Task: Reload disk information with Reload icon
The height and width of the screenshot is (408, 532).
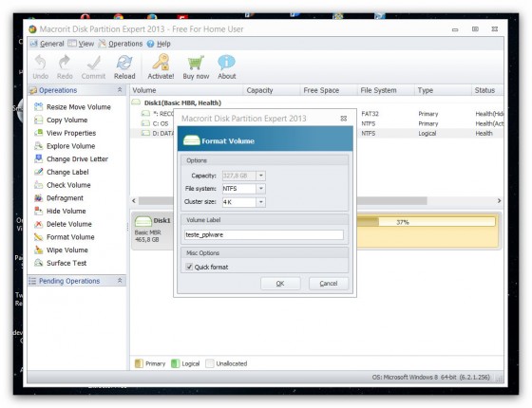Action: pyautogui.click(x=124, y=67)
